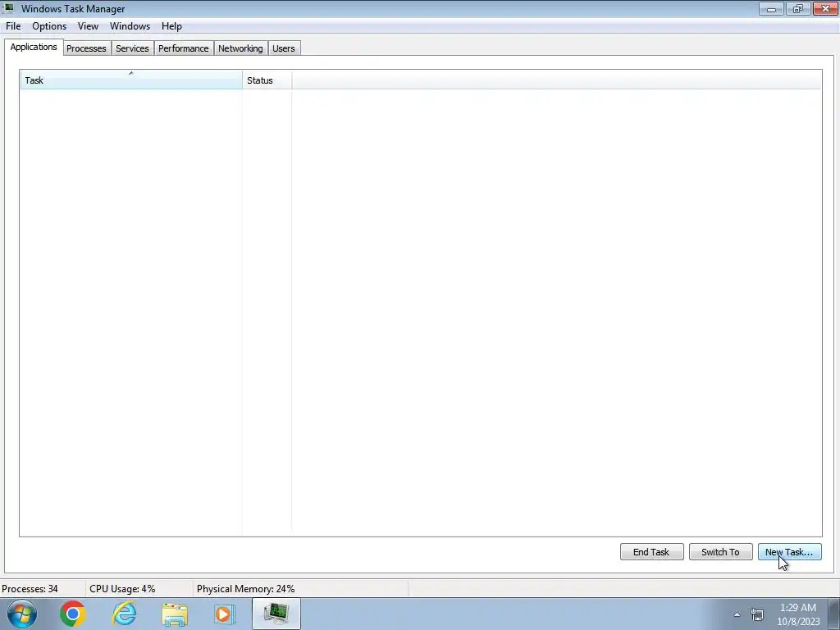This screenshot has height=630, width=840.
Task: Click the New Task... button
Action: (790, 552)
